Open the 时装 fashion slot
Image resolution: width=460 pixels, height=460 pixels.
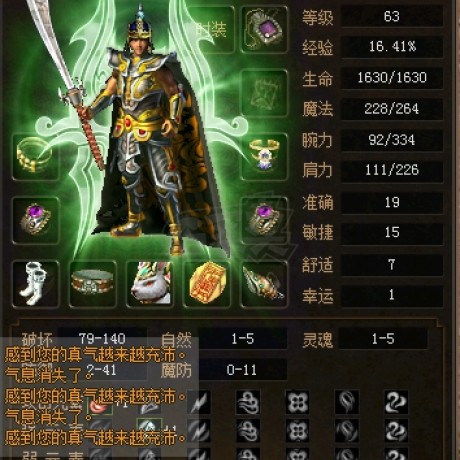tap(212, 29)
